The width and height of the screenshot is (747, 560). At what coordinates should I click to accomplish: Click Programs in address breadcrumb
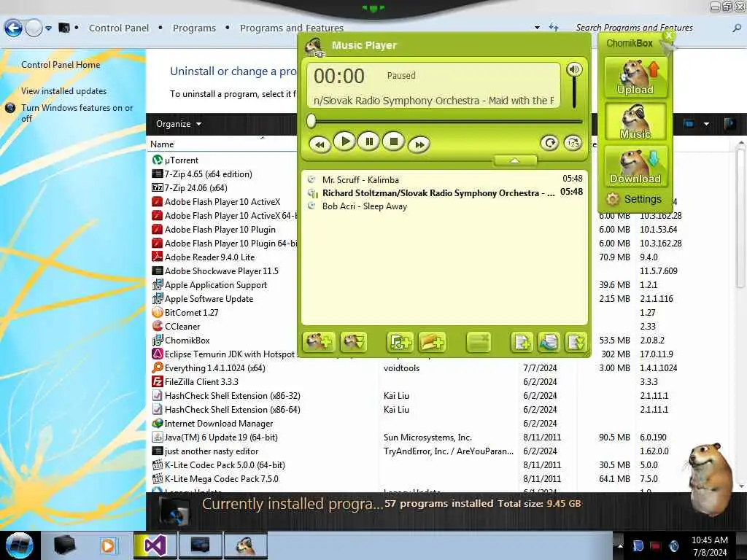coord(194,28)
